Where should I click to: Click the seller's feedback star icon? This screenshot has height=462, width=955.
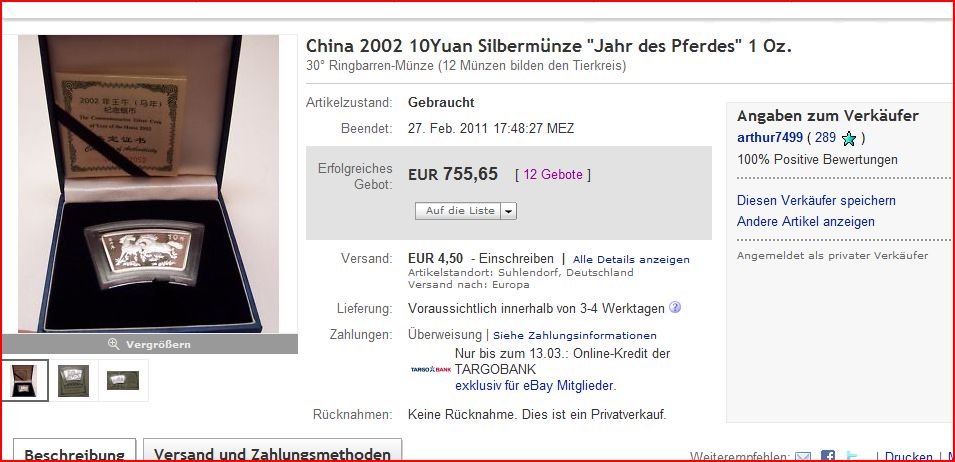(848, 139)
